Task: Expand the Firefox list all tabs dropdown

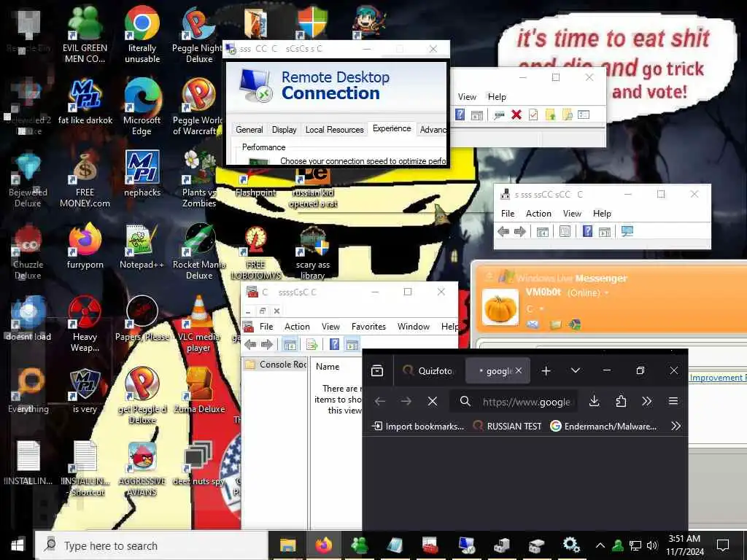Action: [575, 371]
